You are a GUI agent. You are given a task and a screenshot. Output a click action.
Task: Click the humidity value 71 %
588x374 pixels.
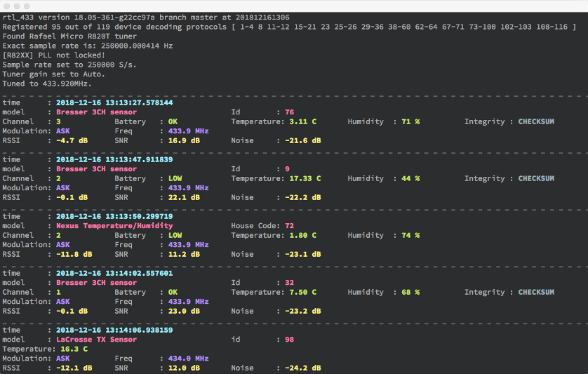[x=410, y=121]
